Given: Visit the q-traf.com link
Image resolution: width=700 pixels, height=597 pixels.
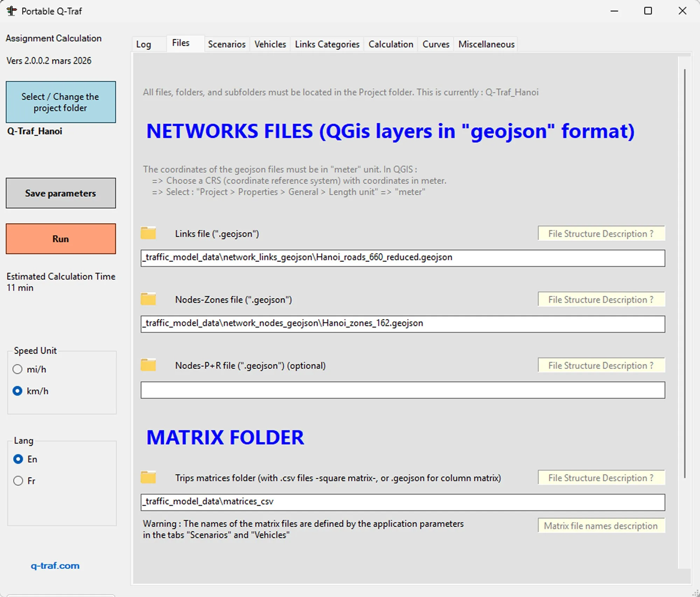Looking at the screenshot, I should (x=55, y=566).
